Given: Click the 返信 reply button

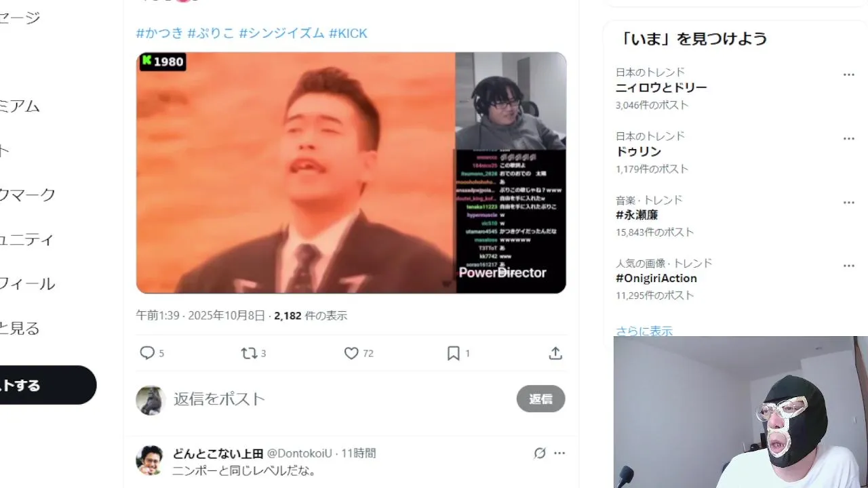Looking at the screenshot, I should pyautogui.click(x=540, y=399).
